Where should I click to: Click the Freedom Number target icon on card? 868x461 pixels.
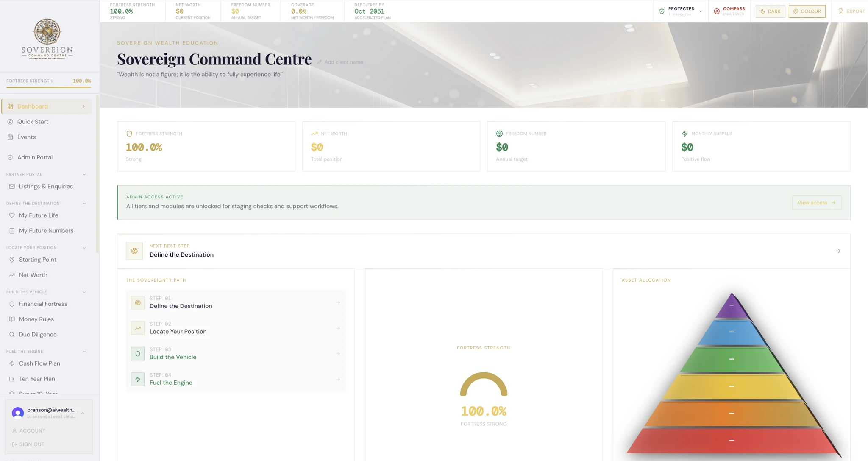click(x=499, y=134)
